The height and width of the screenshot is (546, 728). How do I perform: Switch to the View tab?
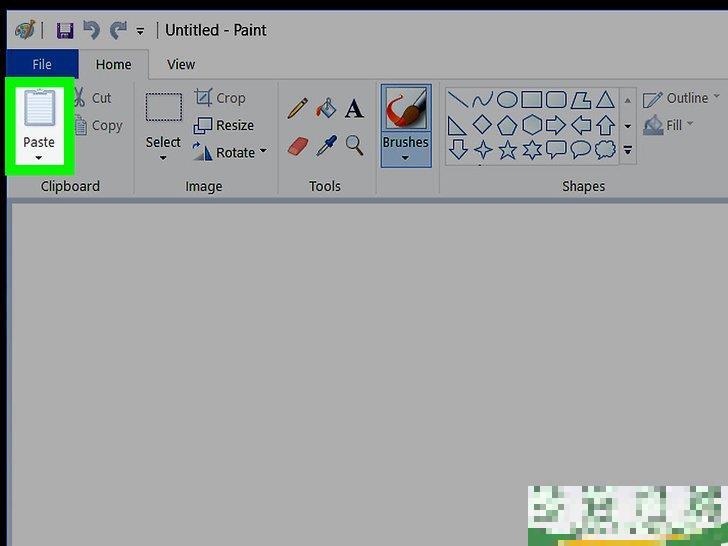pos(181,64)
